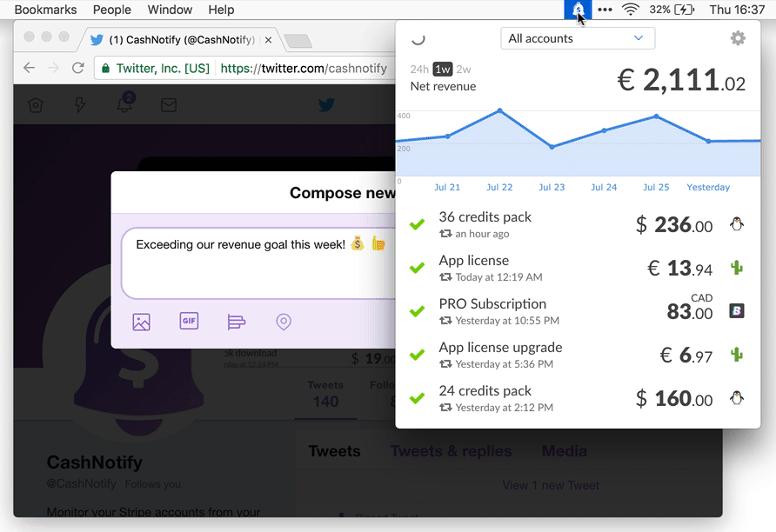This screenshot has width=776, height=532.
Task: Open the 24 credits pack payment
Action: [x=578, y=398]
